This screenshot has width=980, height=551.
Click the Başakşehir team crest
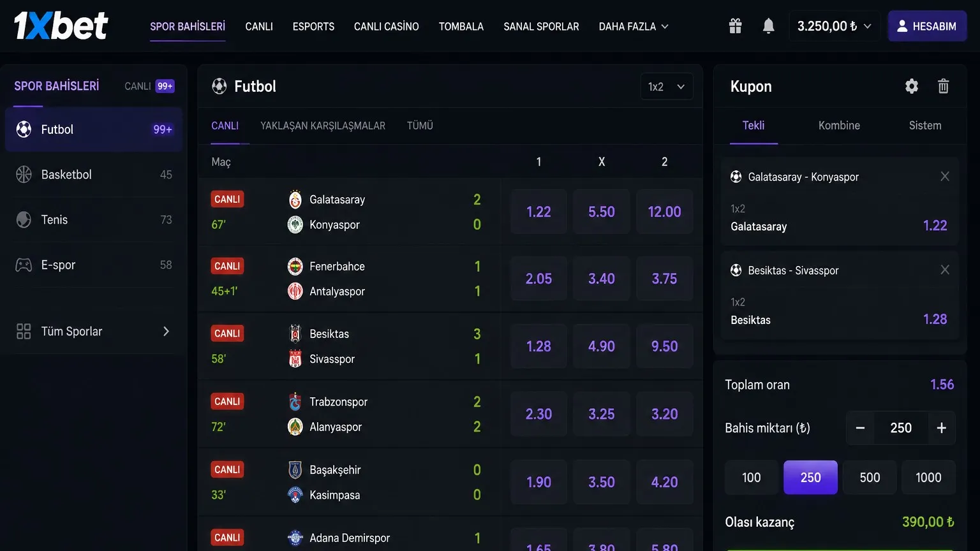(295, 470)
